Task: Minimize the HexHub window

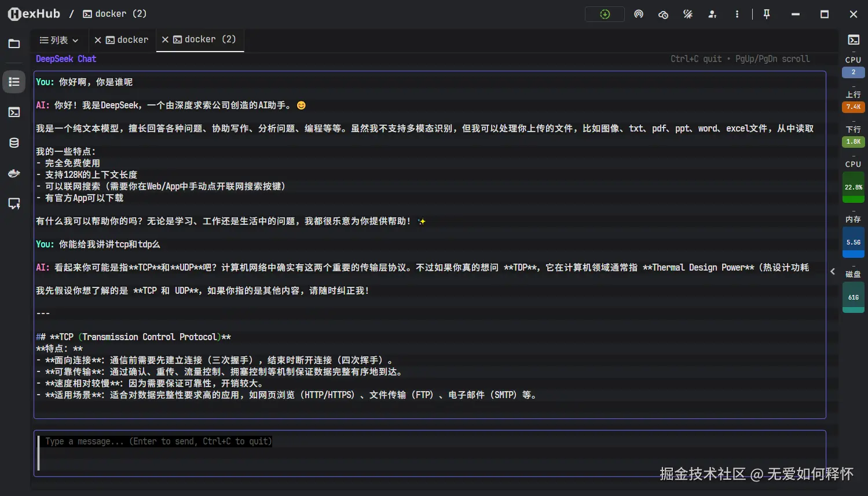Action: click(796, 14)
